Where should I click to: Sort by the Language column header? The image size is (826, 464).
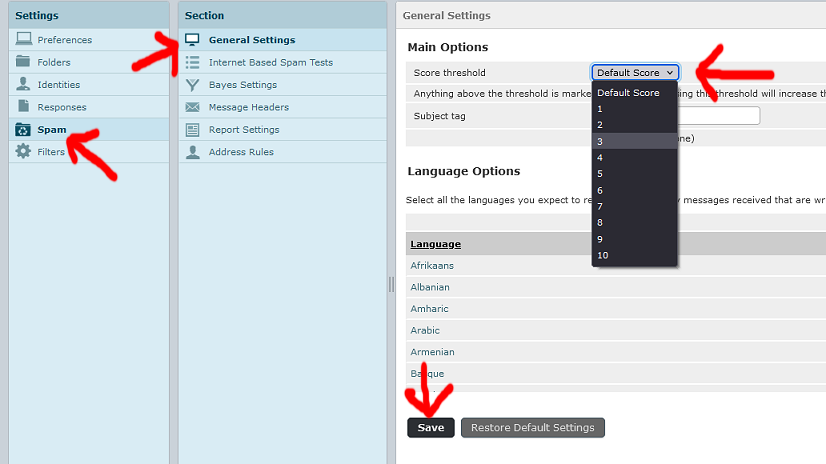click(x=435, y=244)
